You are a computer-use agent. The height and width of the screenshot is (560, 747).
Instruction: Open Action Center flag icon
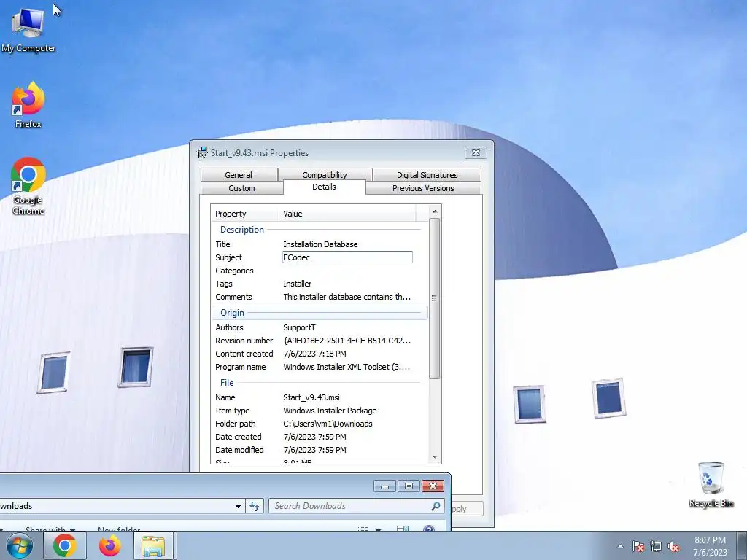[638, 546]
